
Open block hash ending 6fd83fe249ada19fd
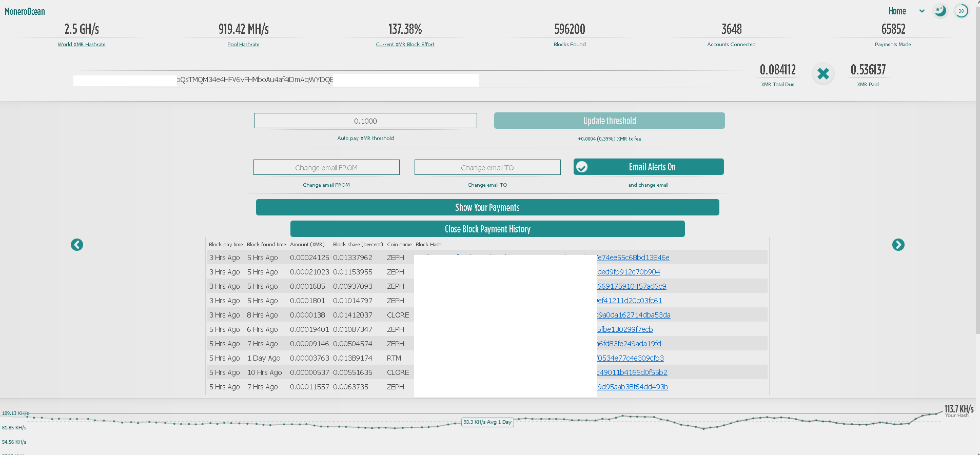(x=629, y=344)
